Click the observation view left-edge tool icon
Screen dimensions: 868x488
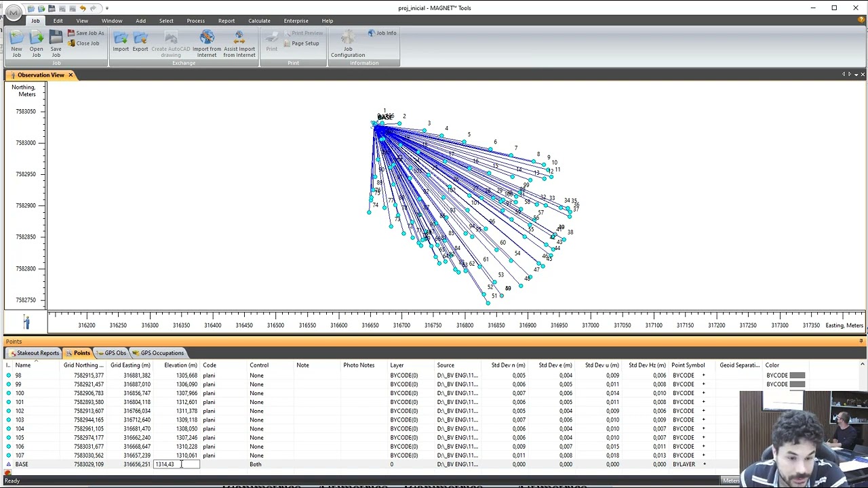[26, 321]
